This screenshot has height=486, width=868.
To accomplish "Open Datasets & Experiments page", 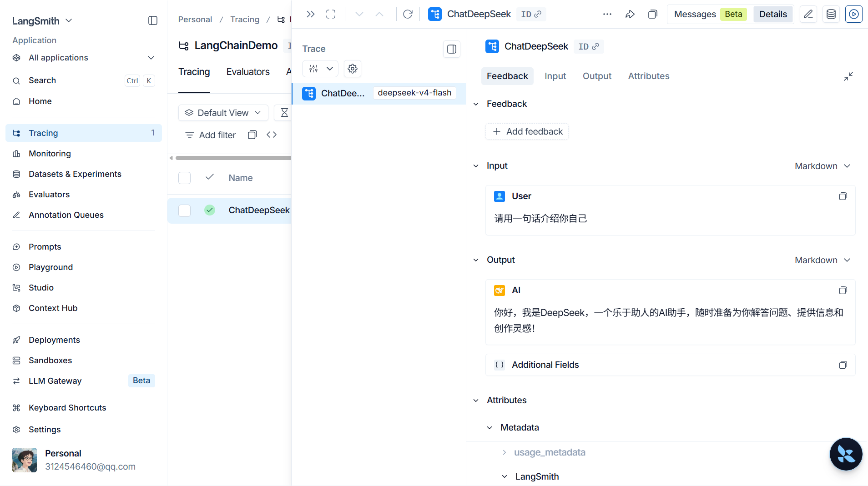I will [x=84, y=174].
